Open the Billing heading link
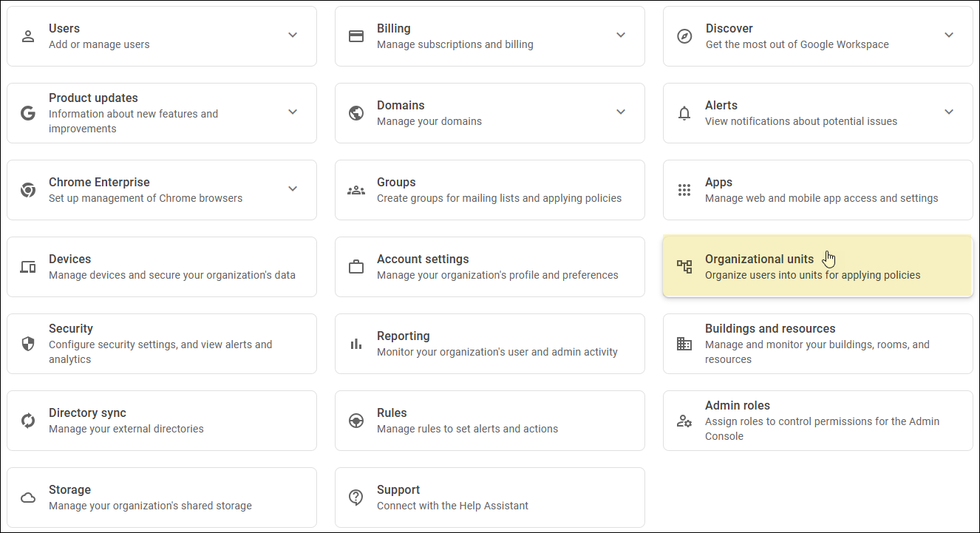This screenshot has height=533, width=980. [x=394, y=28]
